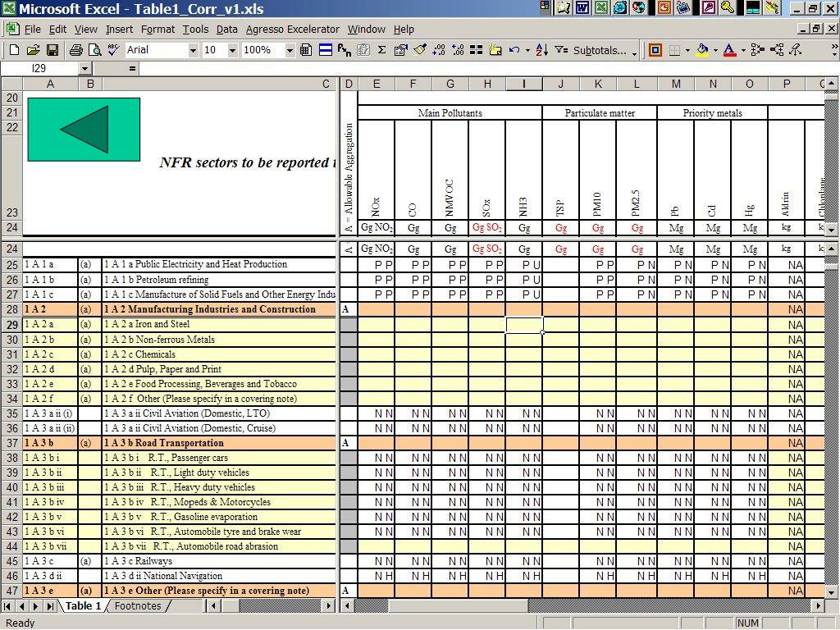Screen dimensions: 840x630
Task: Open the 100% zoom dropdown
Action: click(290, 50)
